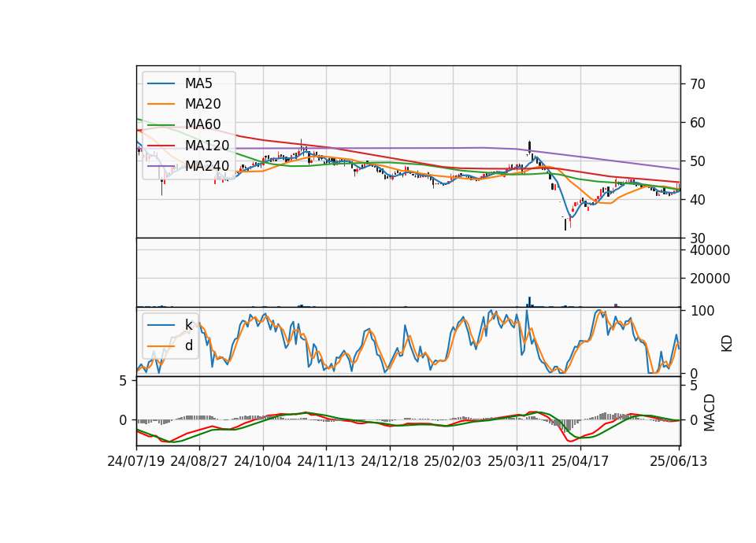This screenshot has width=756, height=543.
Task: Click the volume axis value 40000
Action: click(710, 250)
